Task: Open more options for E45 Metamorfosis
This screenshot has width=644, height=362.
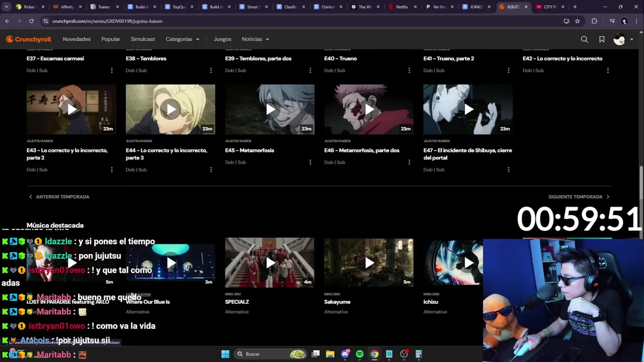Action: [310, 162]
